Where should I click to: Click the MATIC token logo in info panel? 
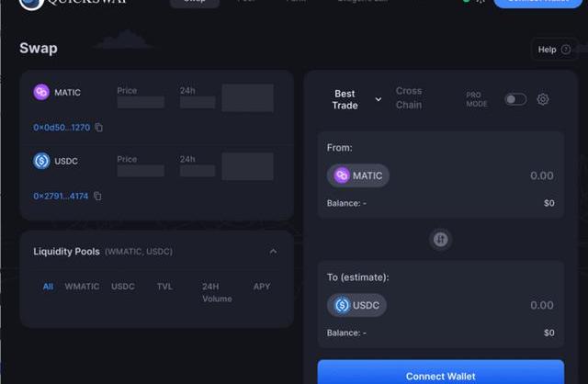coord(41,92)
